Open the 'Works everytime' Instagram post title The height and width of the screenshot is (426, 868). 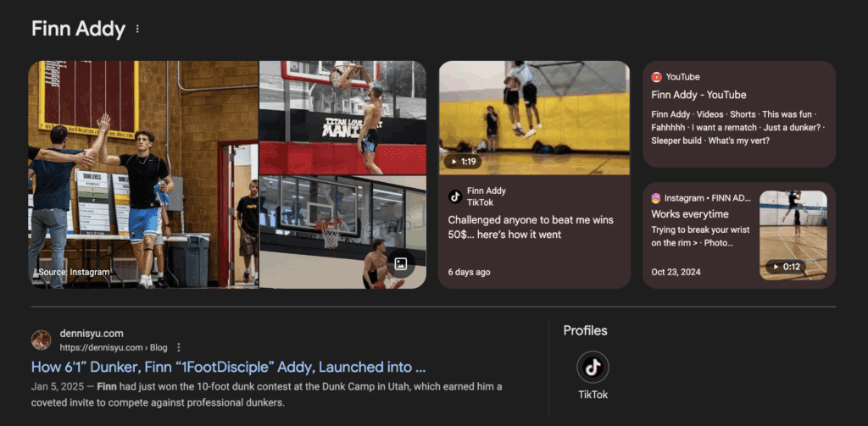click(690, 214)
